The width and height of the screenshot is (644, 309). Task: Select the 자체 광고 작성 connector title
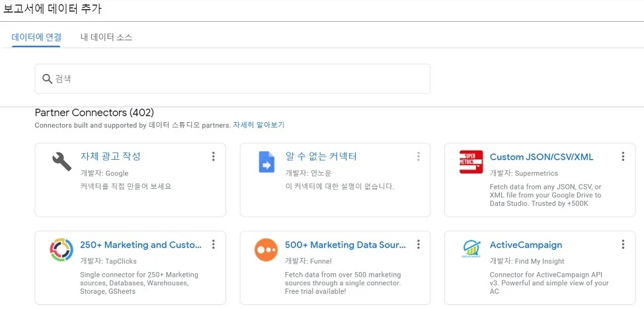[x=111, y=156]
